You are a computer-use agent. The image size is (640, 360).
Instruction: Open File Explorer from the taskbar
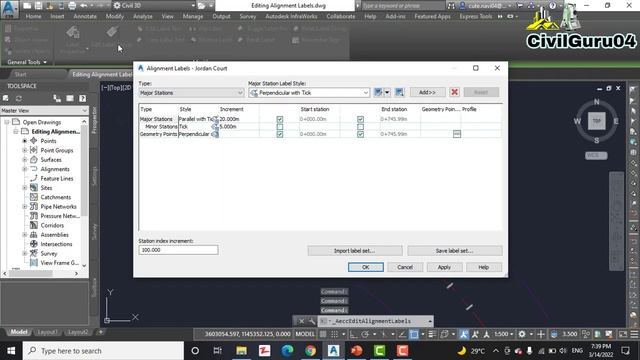[241, 351]
